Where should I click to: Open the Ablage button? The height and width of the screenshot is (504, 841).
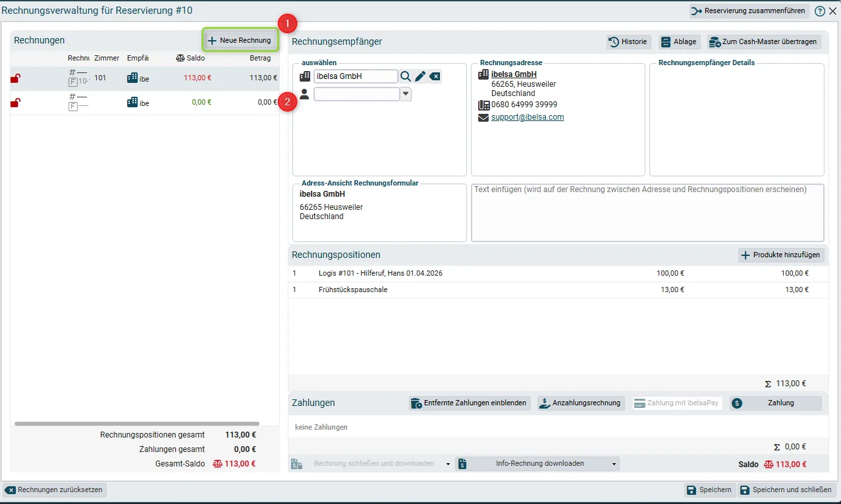pos(679,41)
